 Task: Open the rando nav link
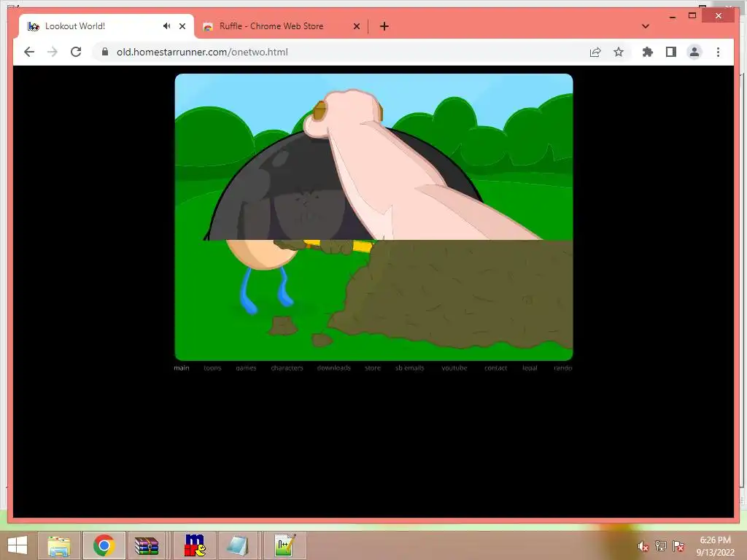(x=562, y=367)
